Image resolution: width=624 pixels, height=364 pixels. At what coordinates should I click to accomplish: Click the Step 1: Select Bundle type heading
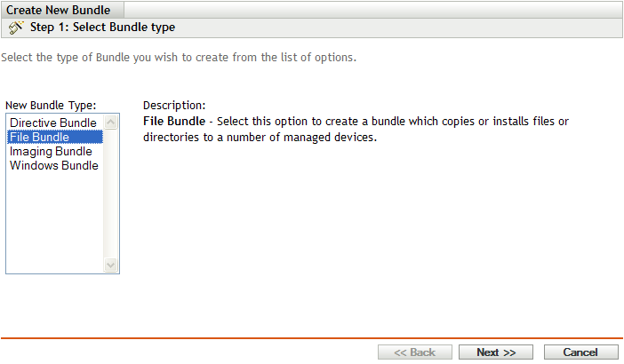click(102, 28)
